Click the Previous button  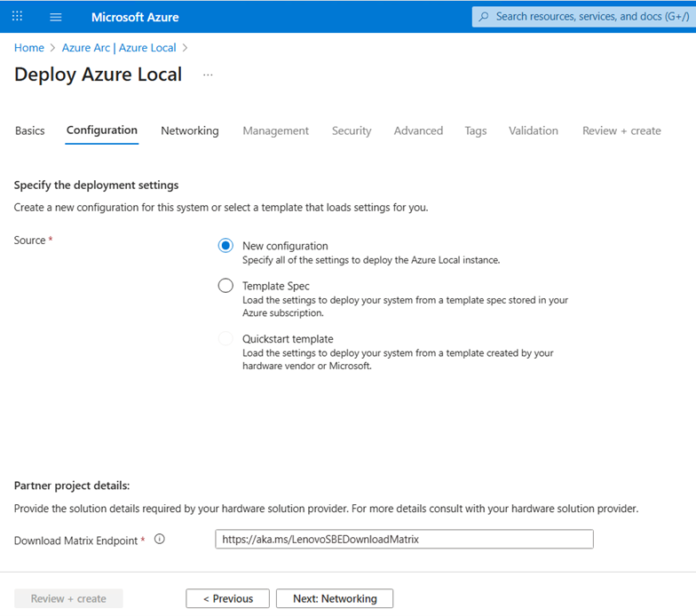click(227, 598)
